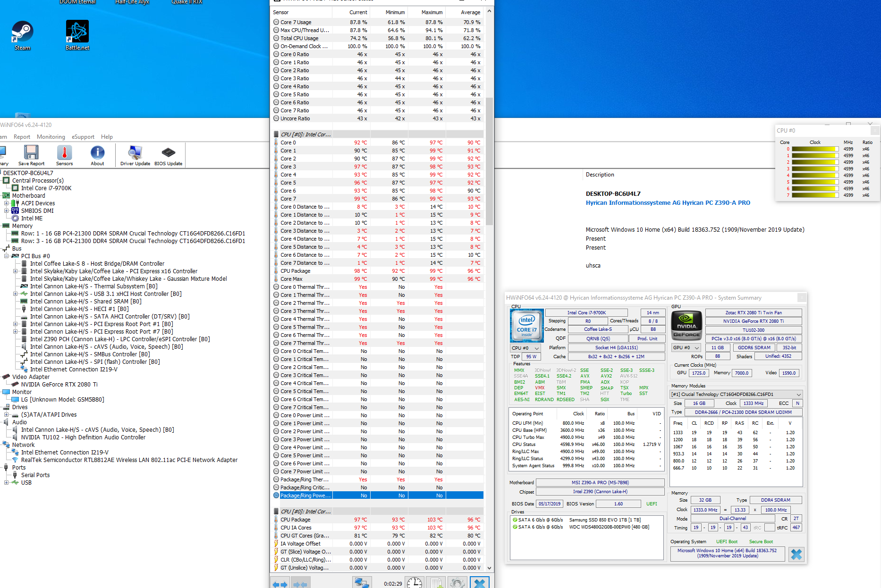Open the Sensors toolbar button in HWiNFO64
Viewport: 881px width, 588px height.
coord(65,155)
